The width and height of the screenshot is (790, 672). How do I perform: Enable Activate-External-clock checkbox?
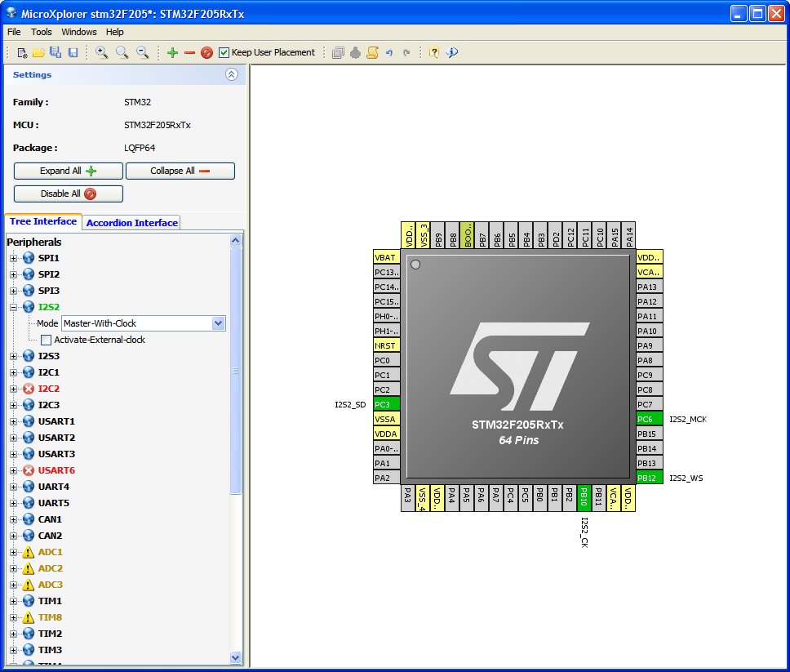point(47,340)
